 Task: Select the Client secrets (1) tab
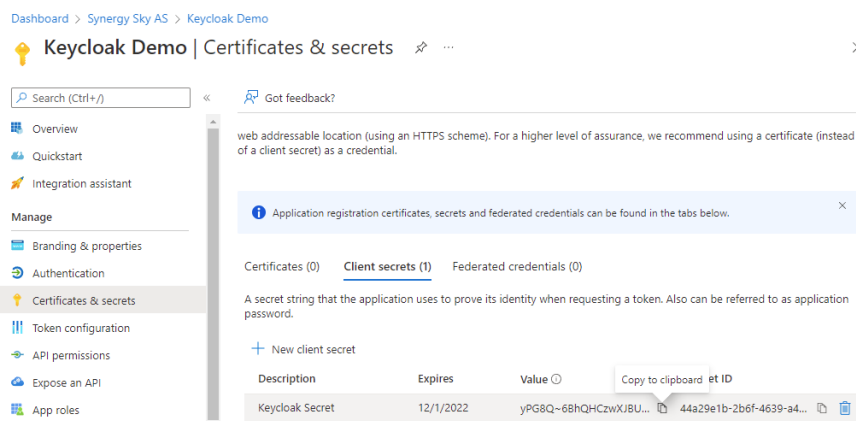pos(388,266)
